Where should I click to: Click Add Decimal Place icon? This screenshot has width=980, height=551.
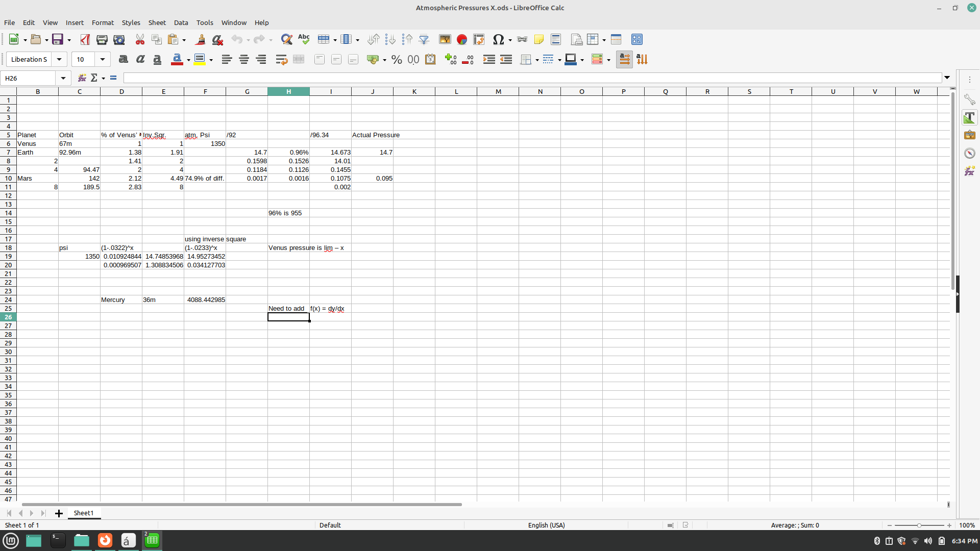(451, 60)
